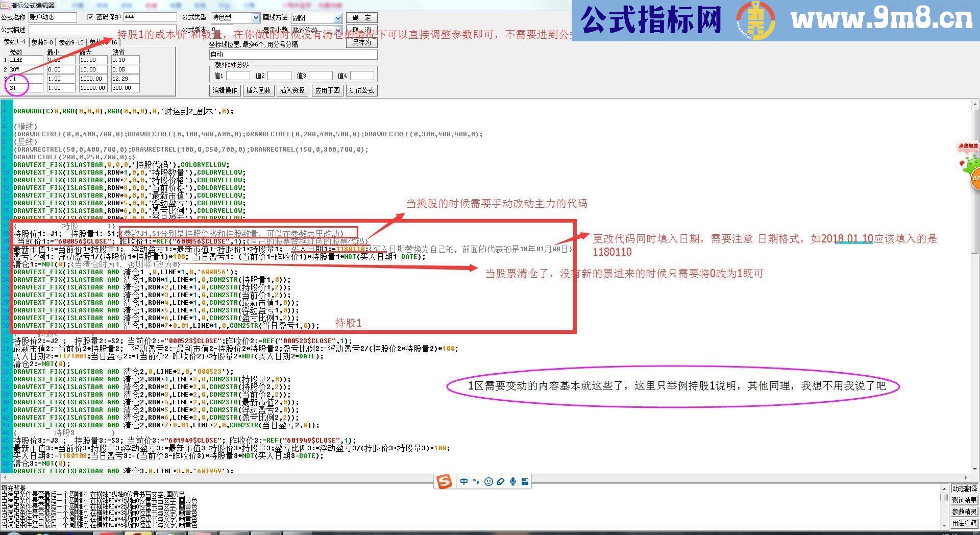Toggle Chinese/English mode on Sogou bar
This screenshot has height=535, width=980.
click(x=464, y=481)
